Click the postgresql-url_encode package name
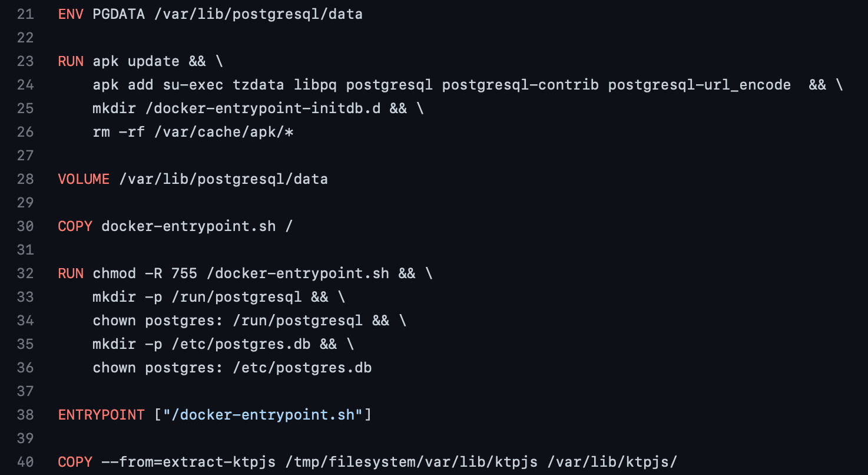The height and width of the screenshot is (475, 868). (699, 85)
